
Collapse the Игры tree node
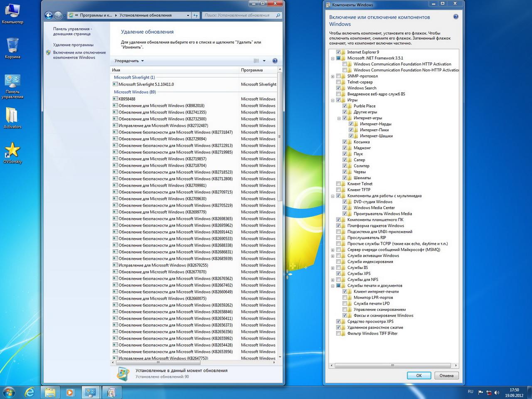tap(332, 100)
